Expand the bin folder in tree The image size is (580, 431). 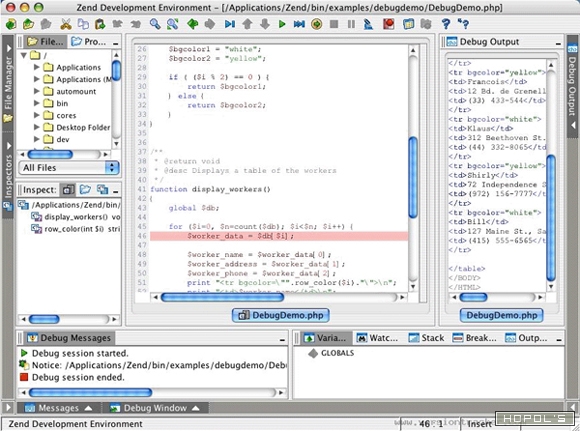click(x=37, y=103)
